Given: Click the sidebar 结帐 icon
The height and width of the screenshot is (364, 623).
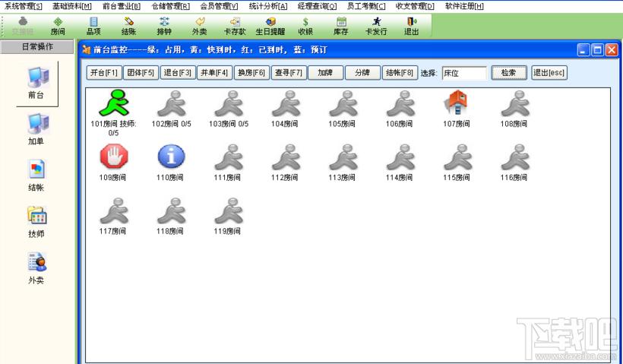Looking at the screenshot, I should point(36,176).
